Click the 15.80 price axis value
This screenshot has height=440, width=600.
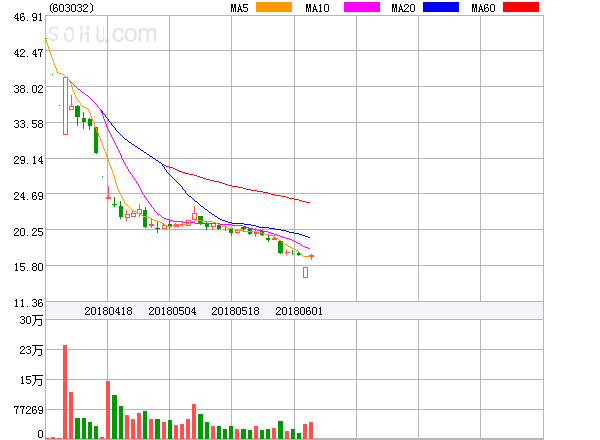28,267
